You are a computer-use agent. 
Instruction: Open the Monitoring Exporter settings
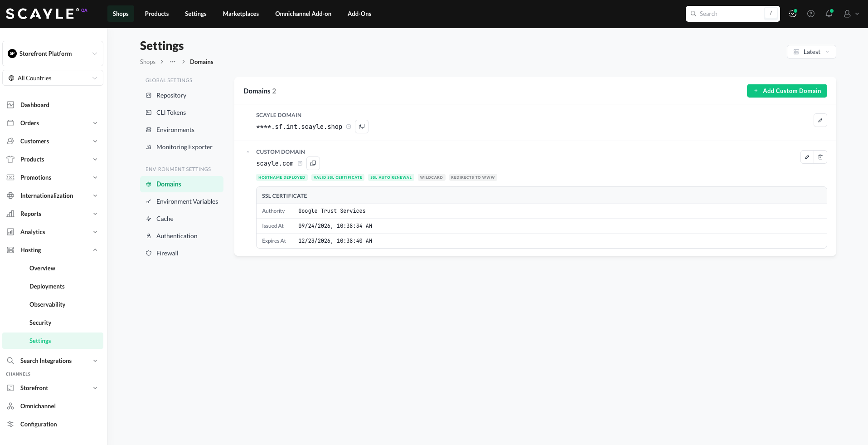[182, 147]
